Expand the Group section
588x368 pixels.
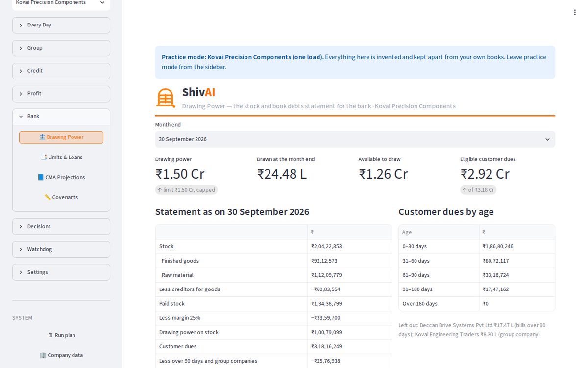[x=61, y=48]
